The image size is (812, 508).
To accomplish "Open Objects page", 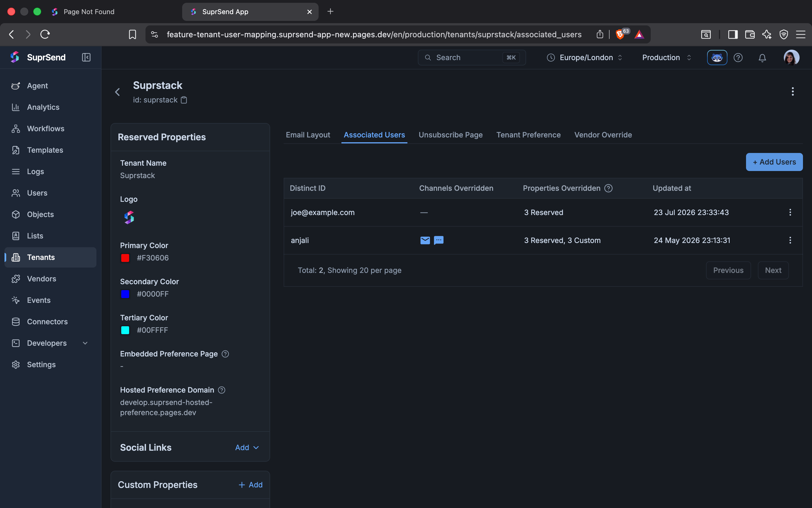I will (x=50, y=214).
